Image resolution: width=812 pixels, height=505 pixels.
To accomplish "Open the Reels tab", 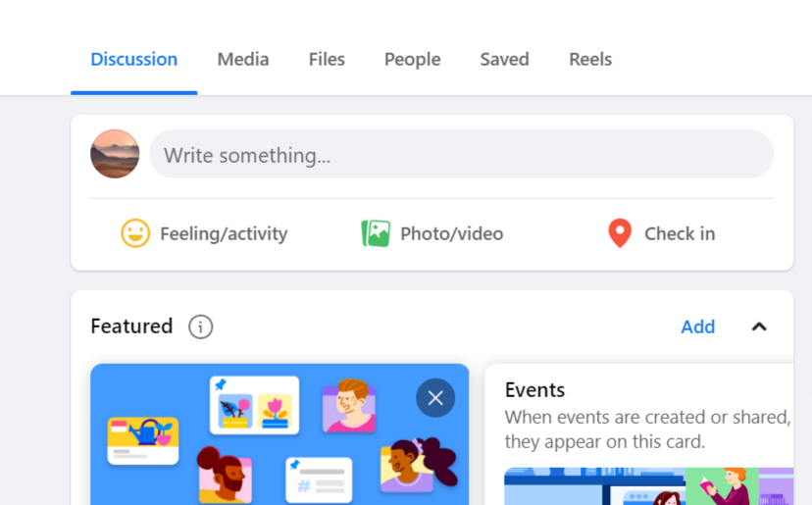I will 590,60.
